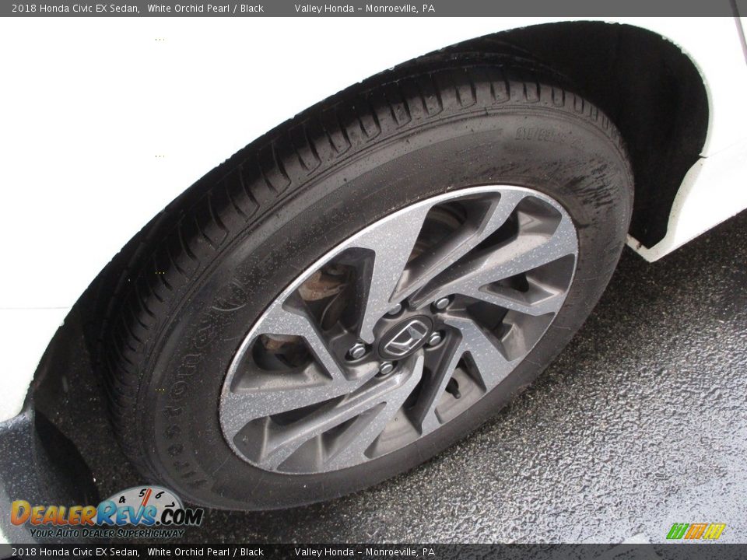Screen dimensions: 747x560
Task: Click '2018 Honda Civic EX Sedan' in the bottom caption bar
Action: click(x=75, y=552)
